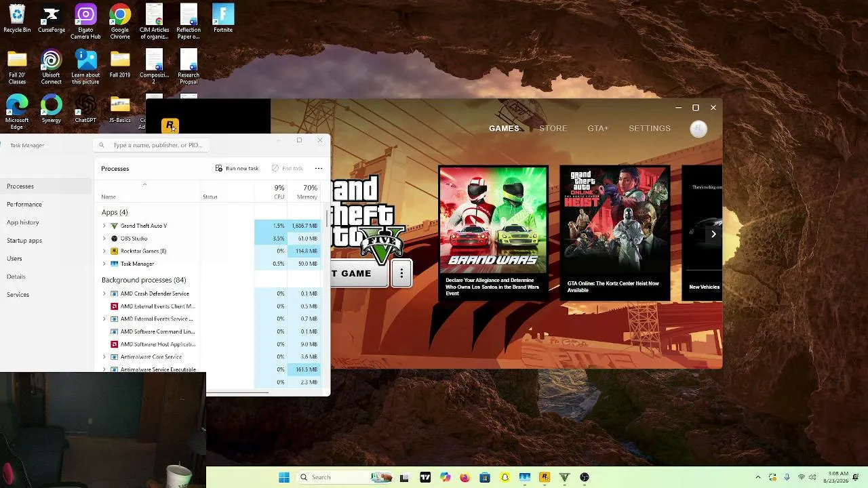The image size is (868, 488).
Task: Open the Rockstar launcher profile avatar
Action: [x=698, y=129]
